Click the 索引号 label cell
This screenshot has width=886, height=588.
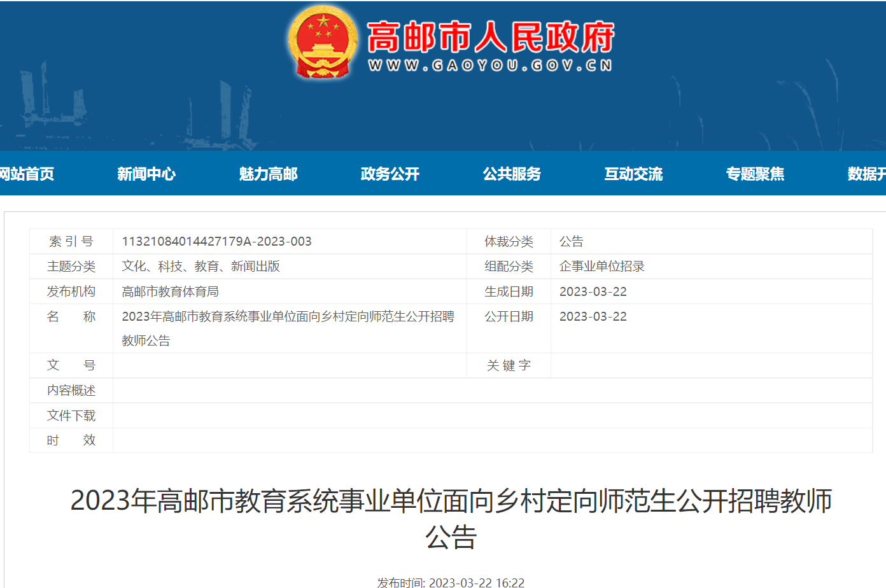71,241
